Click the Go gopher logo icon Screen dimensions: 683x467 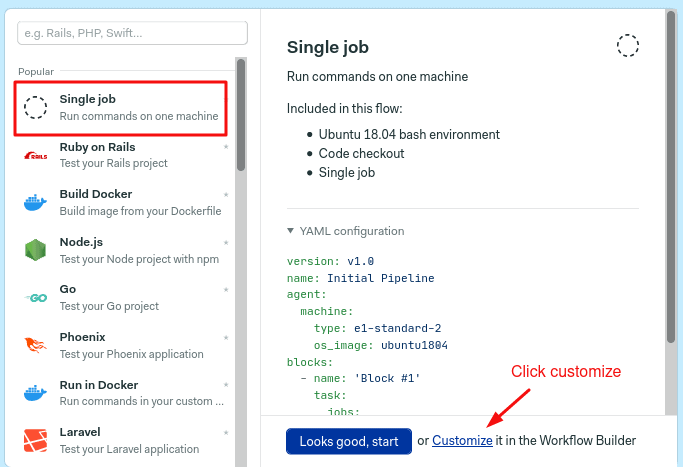(35, 298)
